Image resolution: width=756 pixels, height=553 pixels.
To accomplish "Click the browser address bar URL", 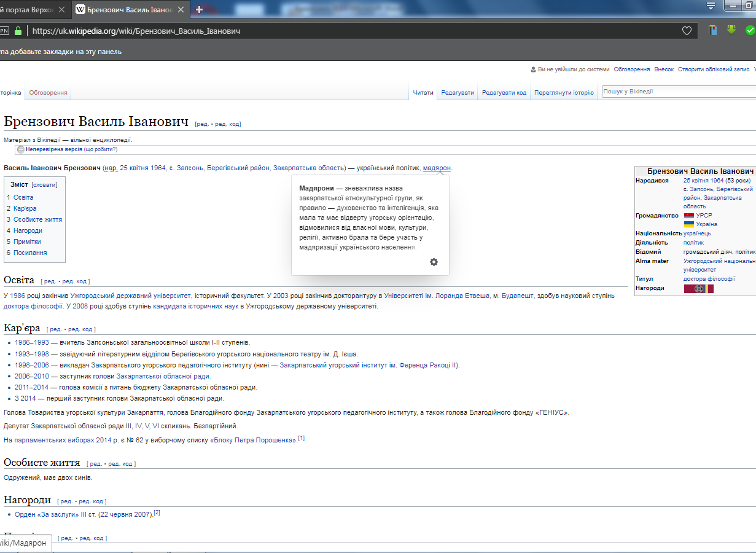I will 136,31.
